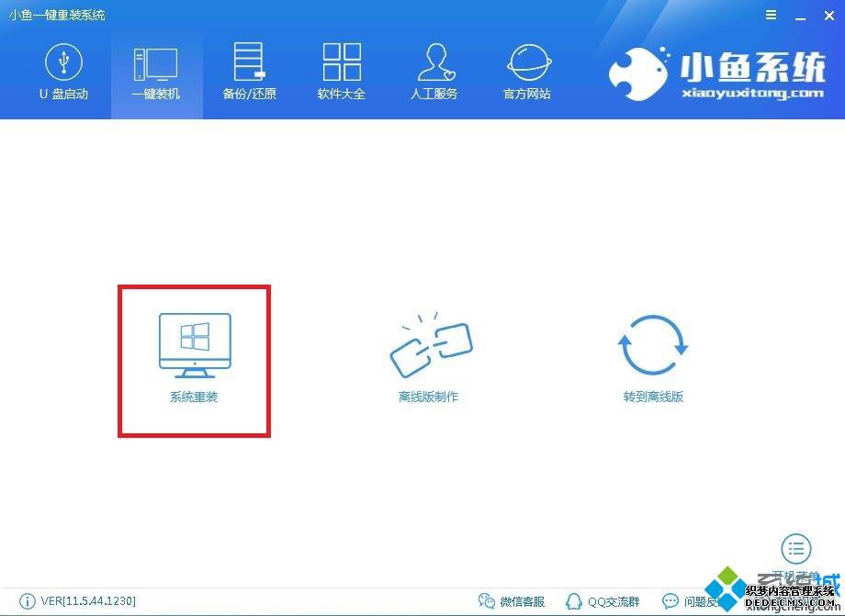Visit the 官方网站 official website
Image resolution: width=845 pixels, height=616 pixels.
527,73
